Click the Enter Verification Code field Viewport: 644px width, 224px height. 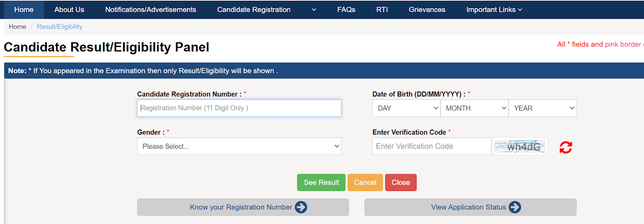coord(431,146)
